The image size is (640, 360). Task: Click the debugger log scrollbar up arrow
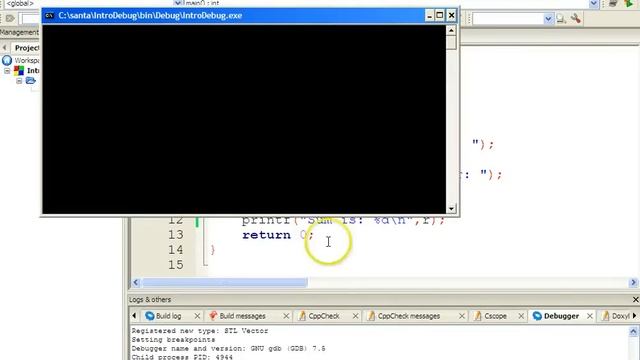pos(633,331)
